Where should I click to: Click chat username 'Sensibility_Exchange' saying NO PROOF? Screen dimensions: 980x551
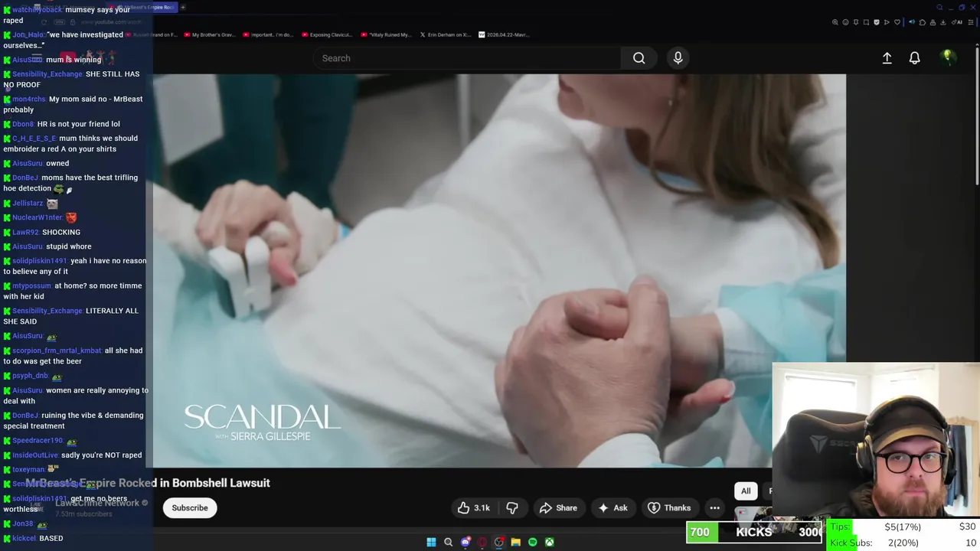click(47, 74)
